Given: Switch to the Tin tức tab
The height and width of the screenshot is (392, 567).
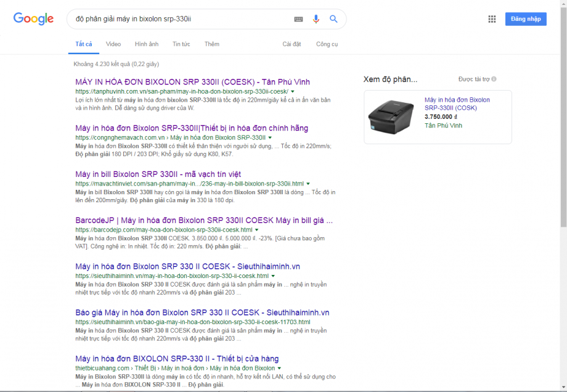Looking at the screenshot, I should pyautogui.click(x=181, y=44).
